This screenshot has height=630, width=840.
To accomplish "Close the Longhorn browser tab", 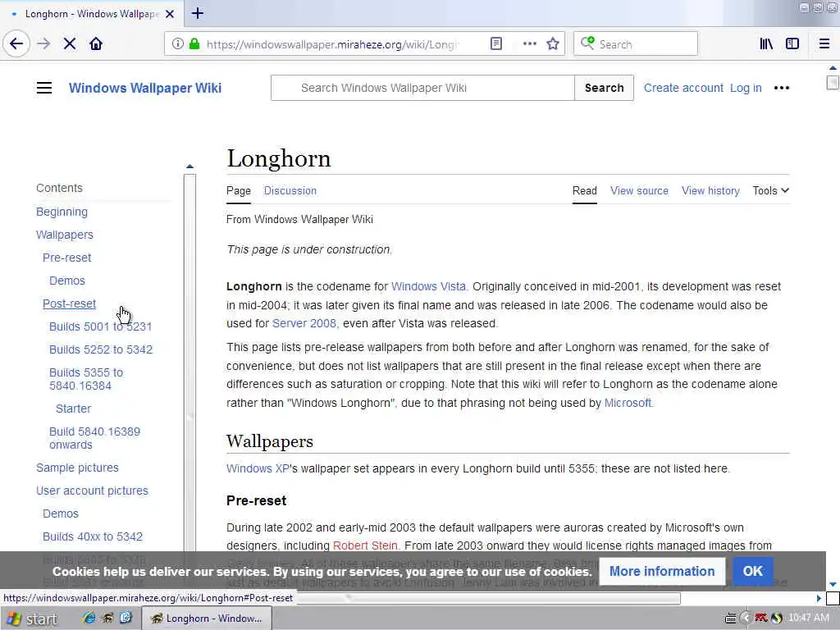I will [170, 14].
